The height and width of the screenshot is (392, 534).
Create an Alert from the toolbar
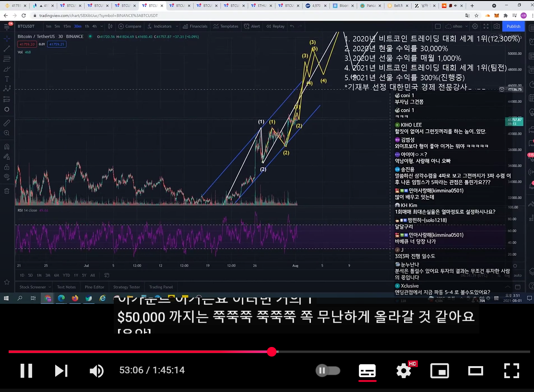252,26
